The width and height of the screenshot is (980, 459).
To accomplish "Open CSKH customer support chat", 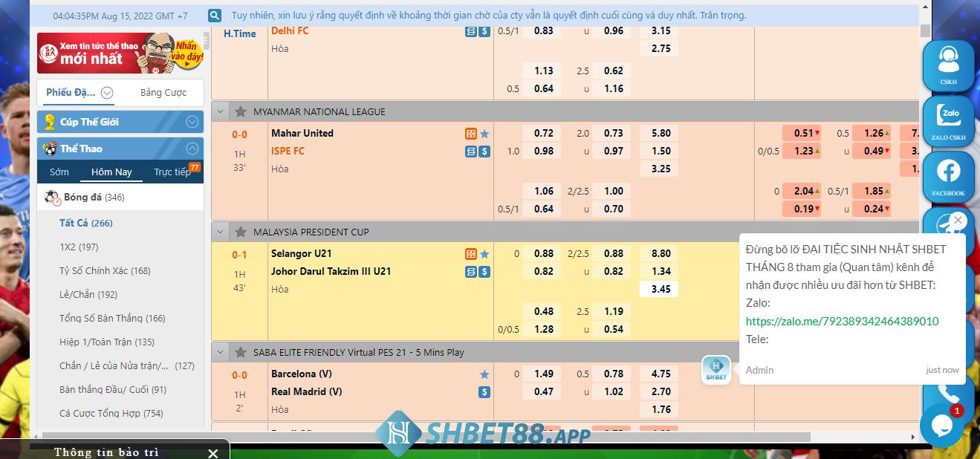I will click(x=947, y=66).
